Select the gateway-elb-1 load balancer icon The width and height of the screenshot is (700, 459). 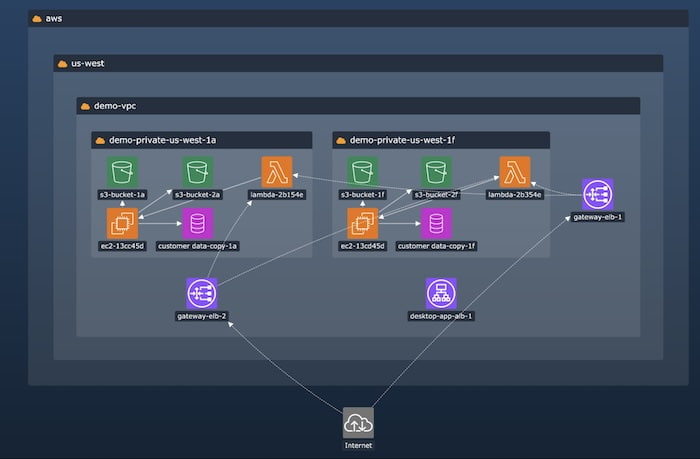[598, 194]
